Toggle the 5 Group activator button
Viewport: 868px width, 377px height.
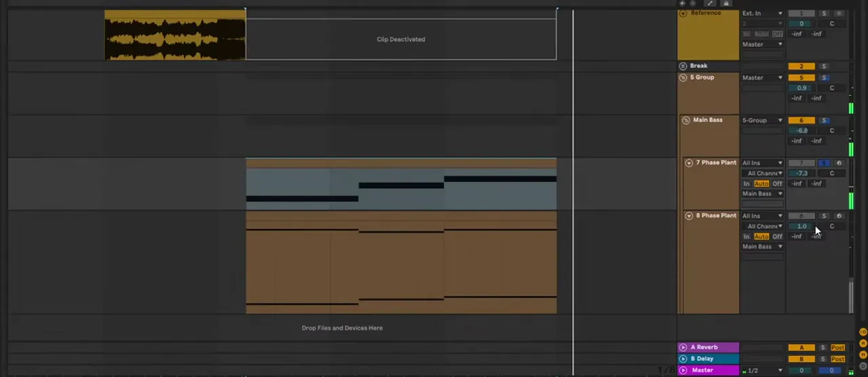(x=802, y=78)
